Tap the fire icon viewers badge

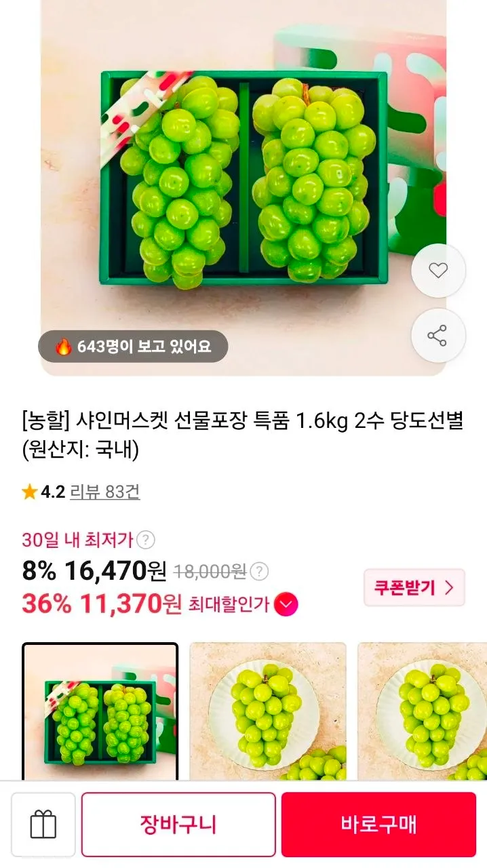point(64,347)
